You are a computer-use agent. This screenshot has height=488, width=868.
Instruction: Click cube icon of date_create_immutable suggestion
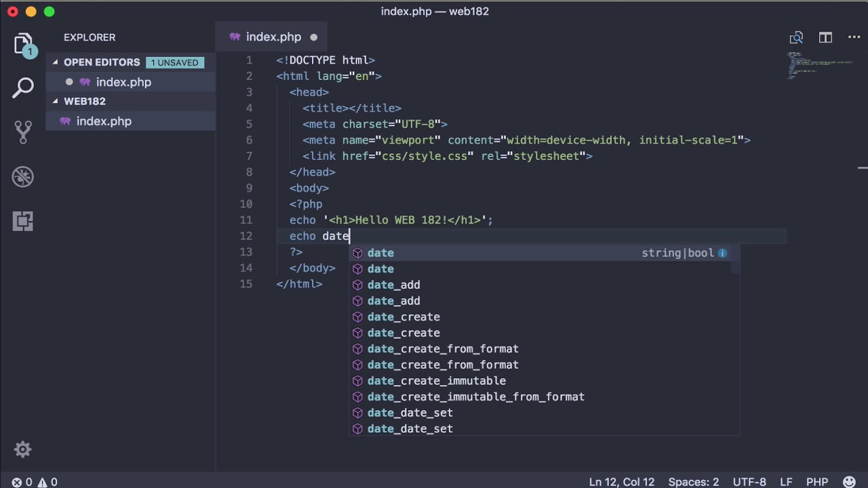[x=357, y=381]
